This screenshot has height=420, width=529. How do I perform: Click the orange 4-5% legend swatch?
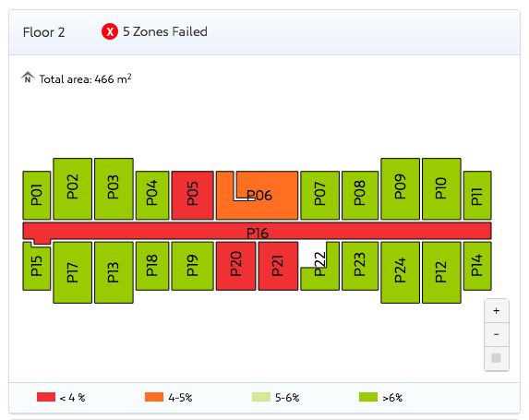click(x=154, y=397)
